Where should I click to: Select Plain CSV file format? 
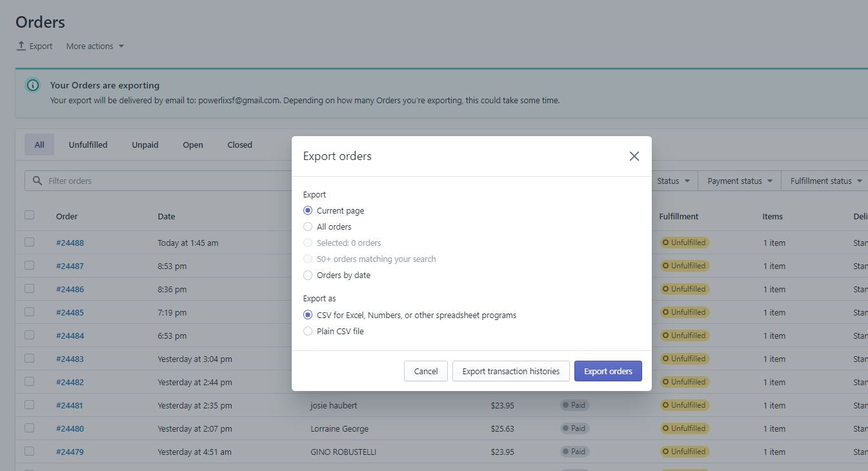coord(308,331)
